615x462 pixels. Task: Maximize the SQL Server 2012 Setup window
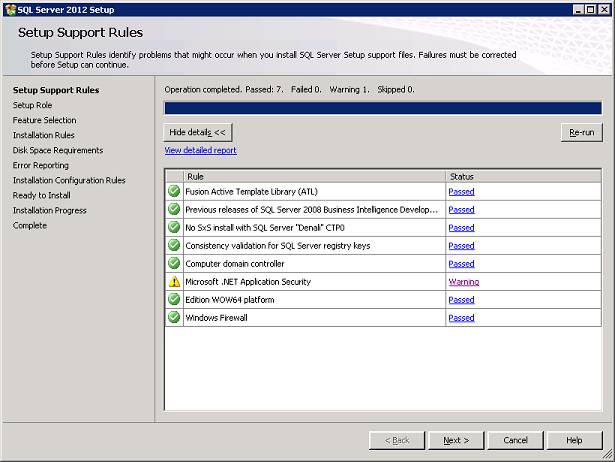(590, 9)
